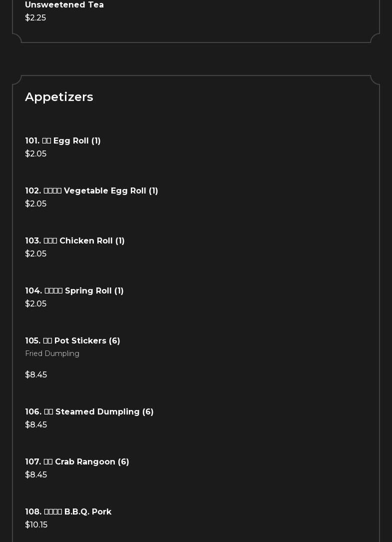Click the $2.25 Unsweetened Tea price

pyautogui.click(x=35, y=18)
